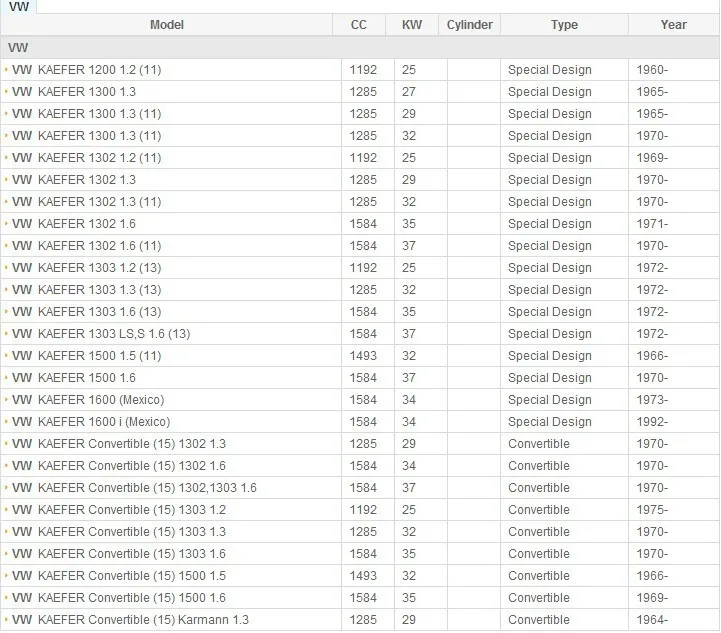Sort by the Cylinder column header
The width and height of the screenshot is (721, 633).
coord(469,25)
